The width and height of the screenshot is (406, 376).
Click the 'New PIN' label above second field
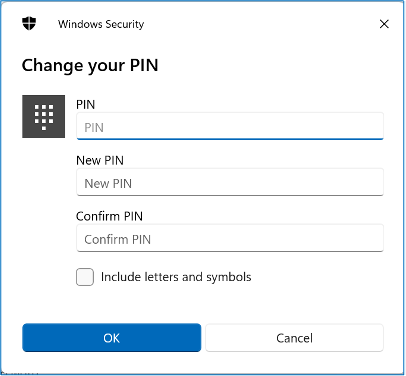100,160
